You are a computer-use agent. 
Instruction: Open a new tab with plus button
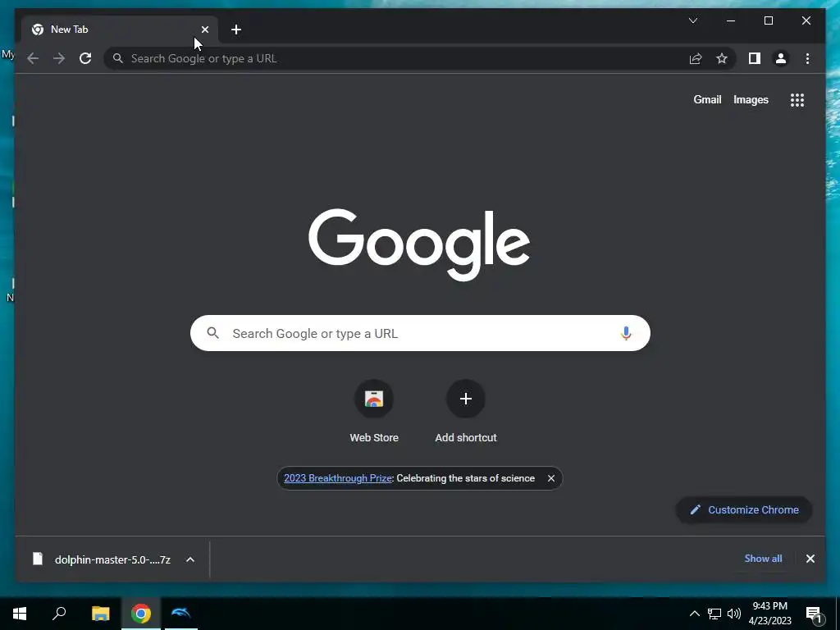(236, 30)
